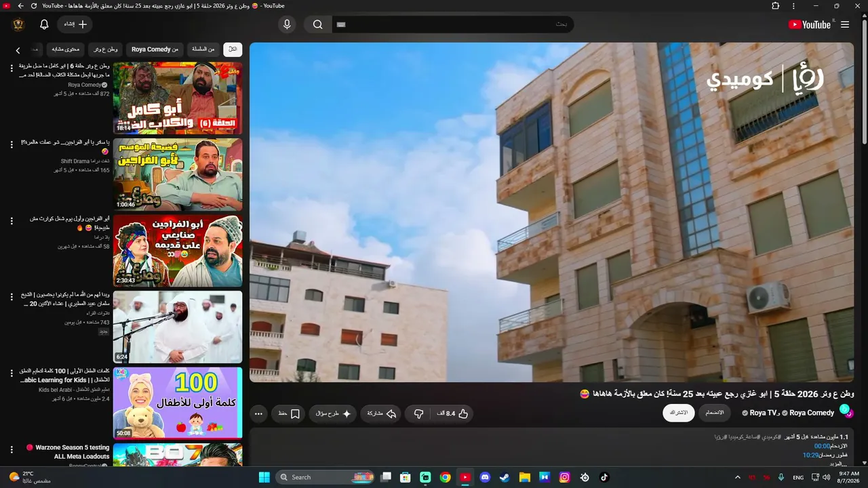The height and width of the screenshot is (488, 868).
Task: Open options menu for Shift Drama video
Action: point(12,144)
